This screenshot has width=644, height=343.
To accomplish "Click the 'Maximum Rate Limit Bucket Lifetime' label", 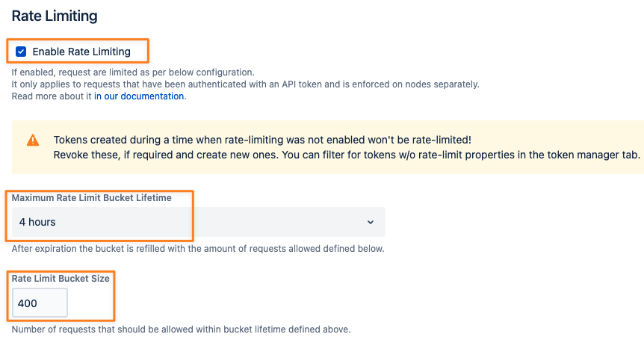I will coord(92,198).
